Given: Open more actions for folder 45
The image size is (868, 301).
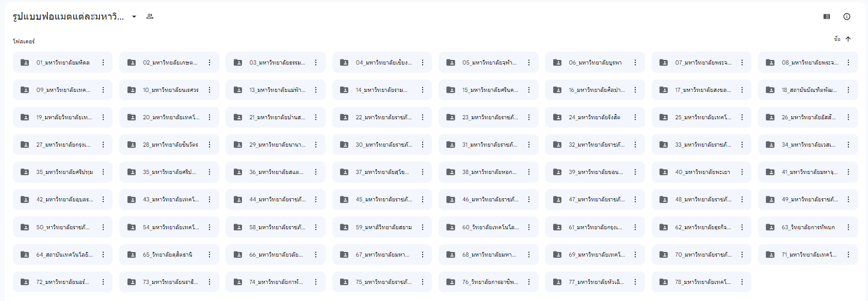Looking at the screenshot, I should 423,199.
